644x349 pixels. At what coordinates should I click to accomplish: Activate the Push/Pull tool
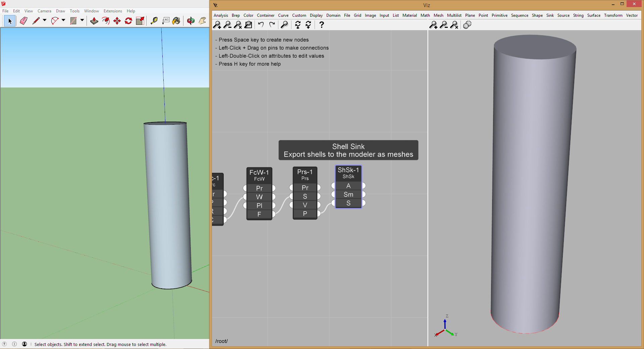[x=94, y=21]
